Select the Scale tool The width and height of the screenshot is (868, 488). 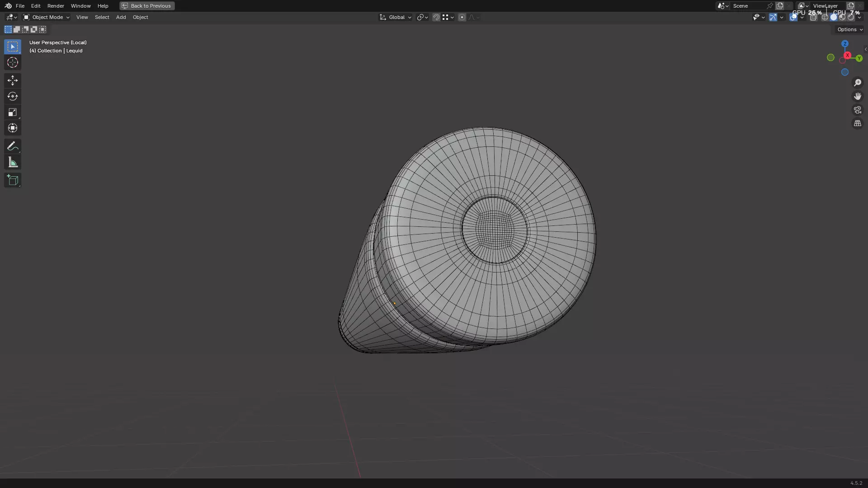point(13,112)
